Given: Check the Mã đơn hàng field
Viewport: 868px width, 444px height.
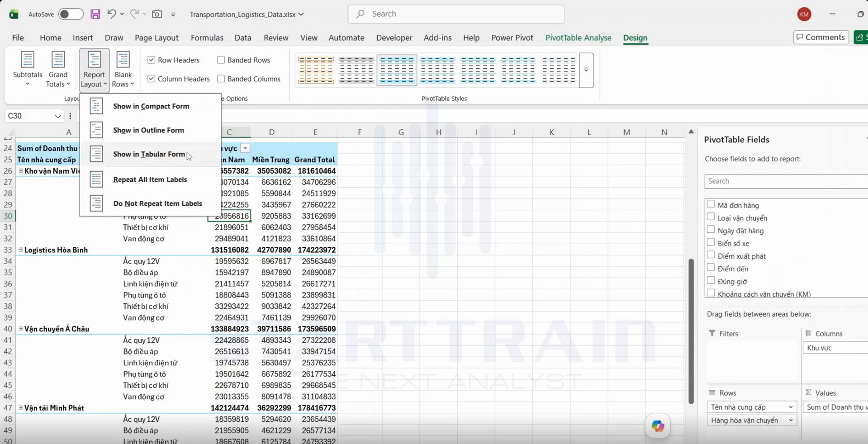Looking at the screenshot, I should click(711, 204).
